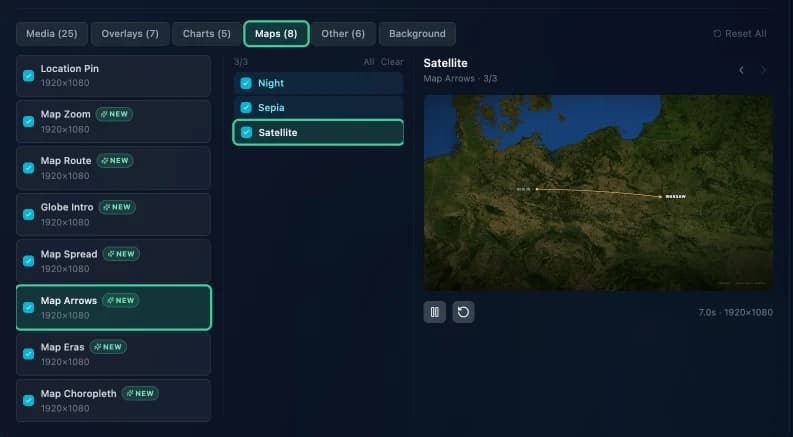Viewport: 793px width, 437px height.
Task: Click the '7.0s · 1920×1080' duration text
Action: (736, 313)
